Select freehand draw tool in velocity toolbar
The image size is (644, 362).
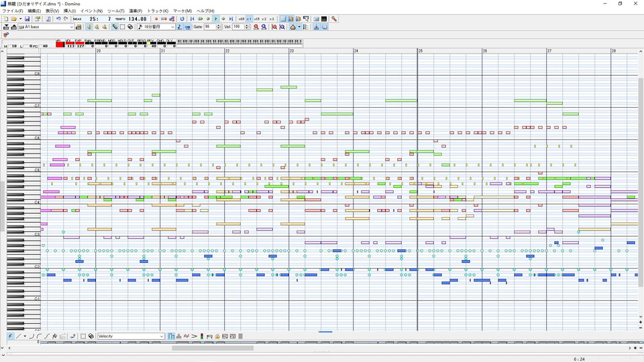click(10, 336)
